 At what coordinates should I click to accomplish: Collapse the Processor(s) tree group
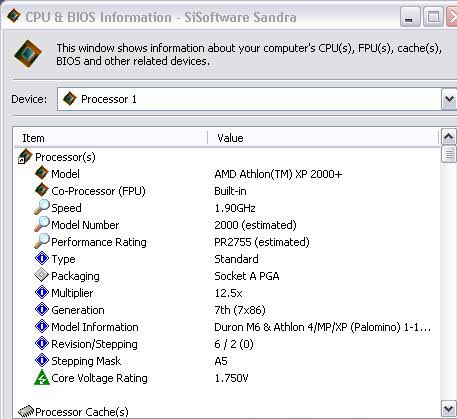21,160
